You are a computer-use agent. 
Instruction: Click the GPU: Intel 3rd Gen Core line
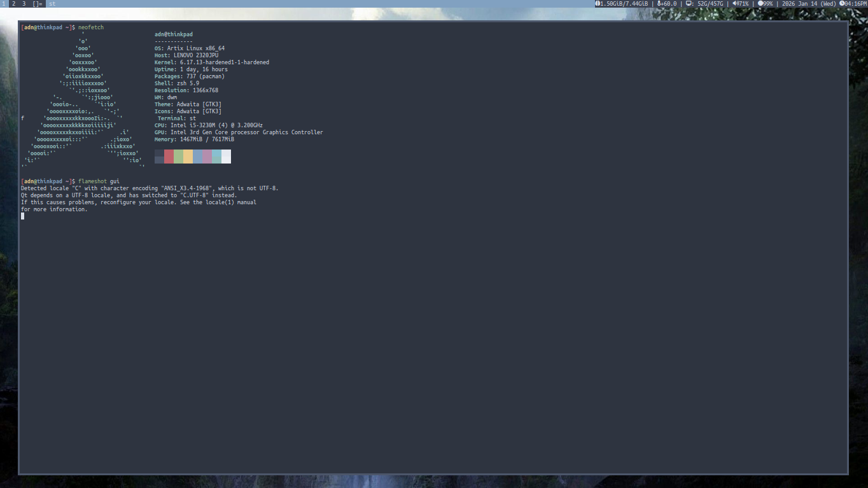tap(239, 132)
